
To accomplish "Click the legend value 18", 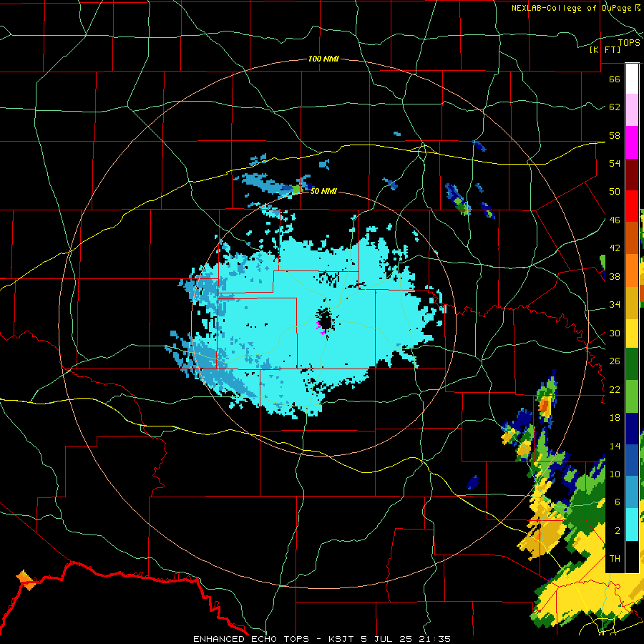I will pyautogui.click(x=615, y=418).
